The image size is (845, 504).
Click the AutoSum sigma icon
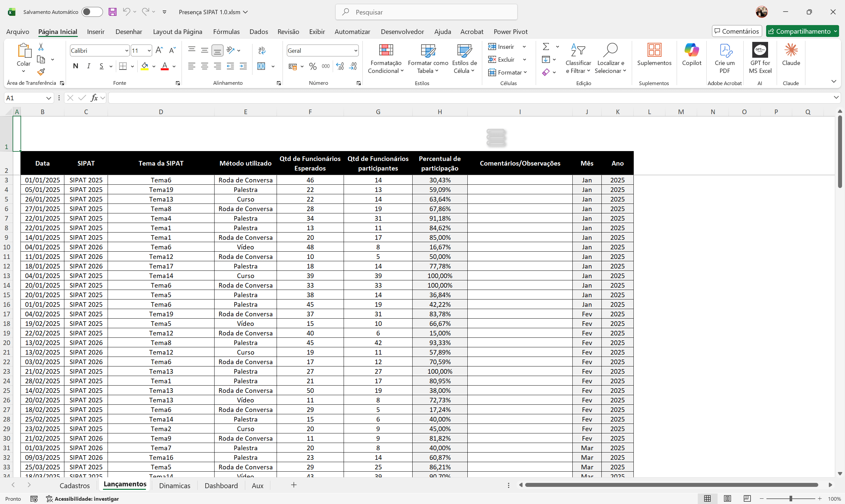(x=546, y=47)
